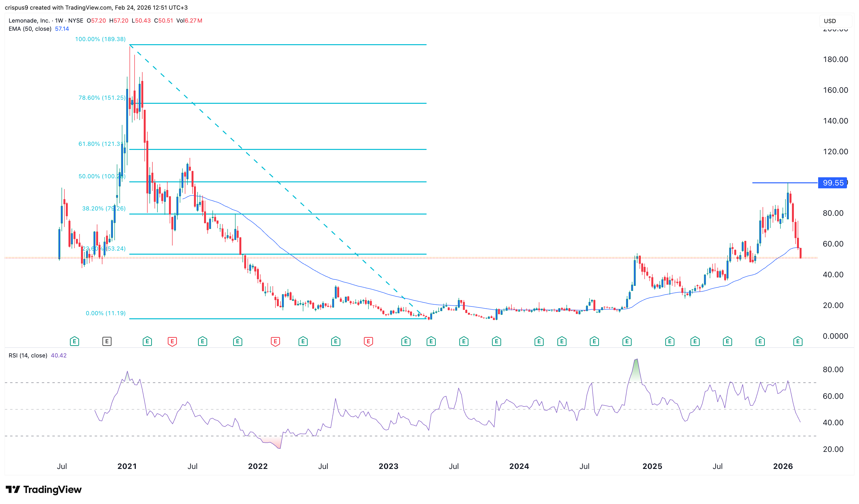Click the RSI value 40.42 in the legend

(59, 356)
